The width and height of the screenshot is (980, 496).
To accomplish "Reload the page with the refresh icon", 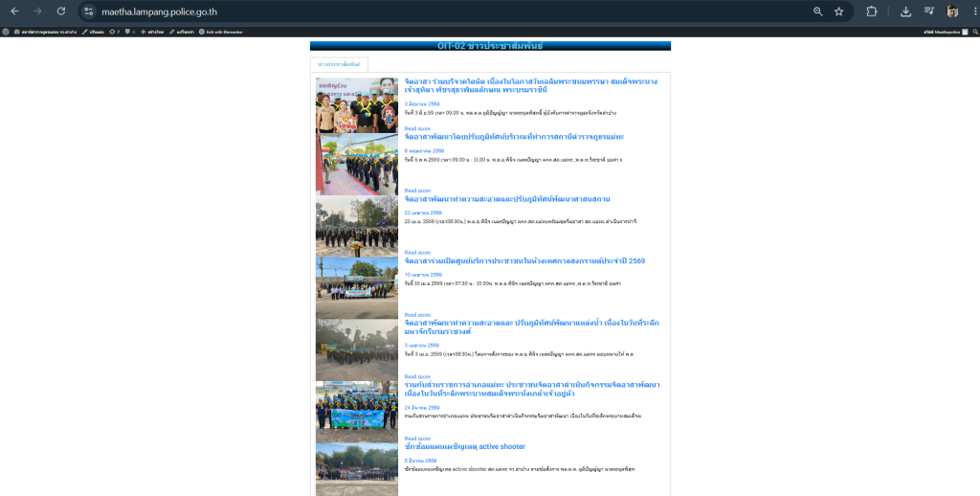I will (60, 11).
